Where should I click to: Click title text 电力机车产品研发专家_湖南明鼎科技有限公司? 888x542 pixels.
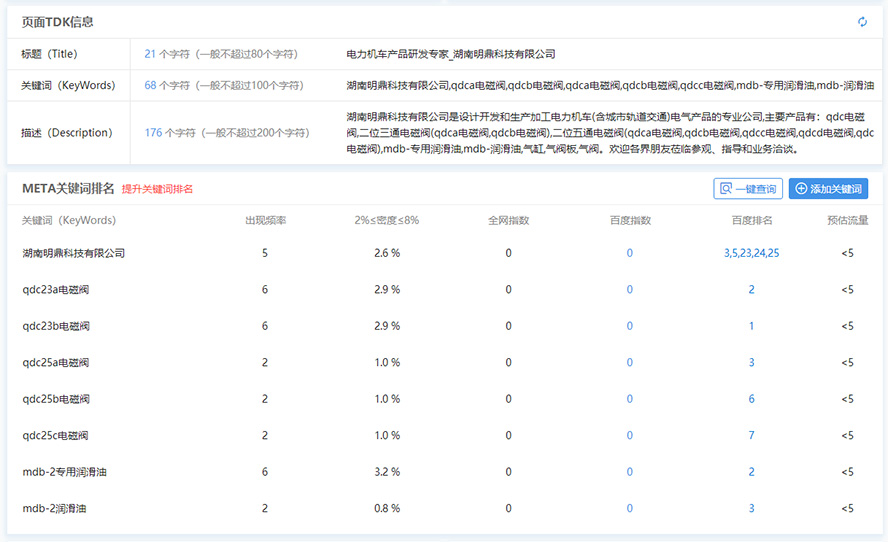coord(451,54)
